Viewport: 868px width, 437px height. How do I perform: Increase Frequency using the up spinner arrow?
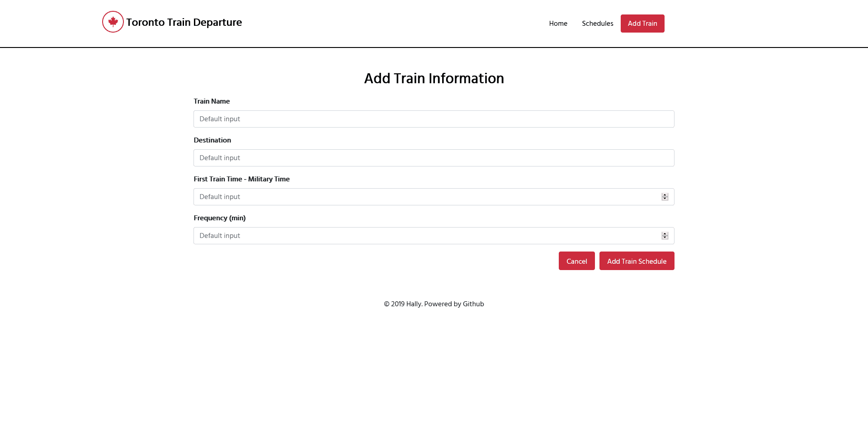tap(665, 234)
